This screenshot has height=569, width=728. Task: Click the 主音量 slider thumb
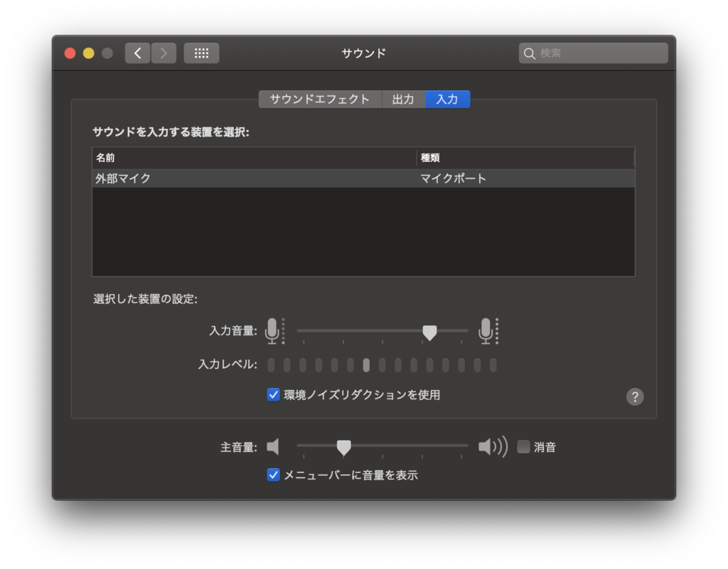[343, 447]
